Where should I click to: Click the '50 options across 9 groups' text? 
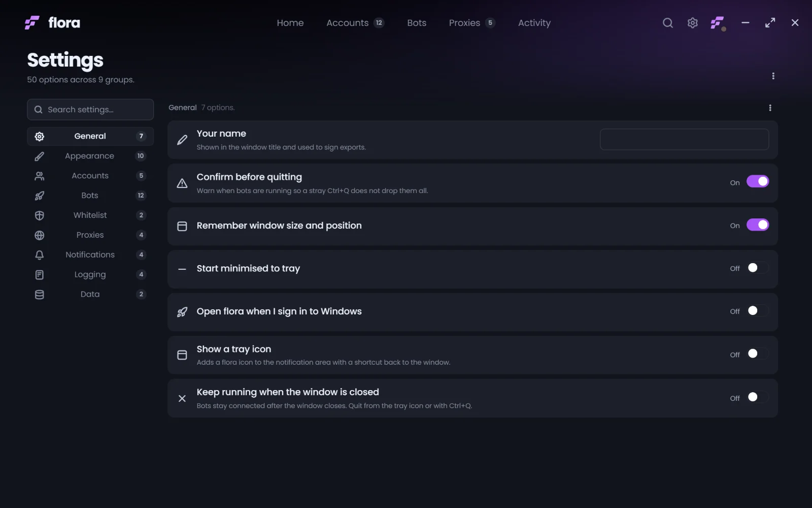pos(81,80)
